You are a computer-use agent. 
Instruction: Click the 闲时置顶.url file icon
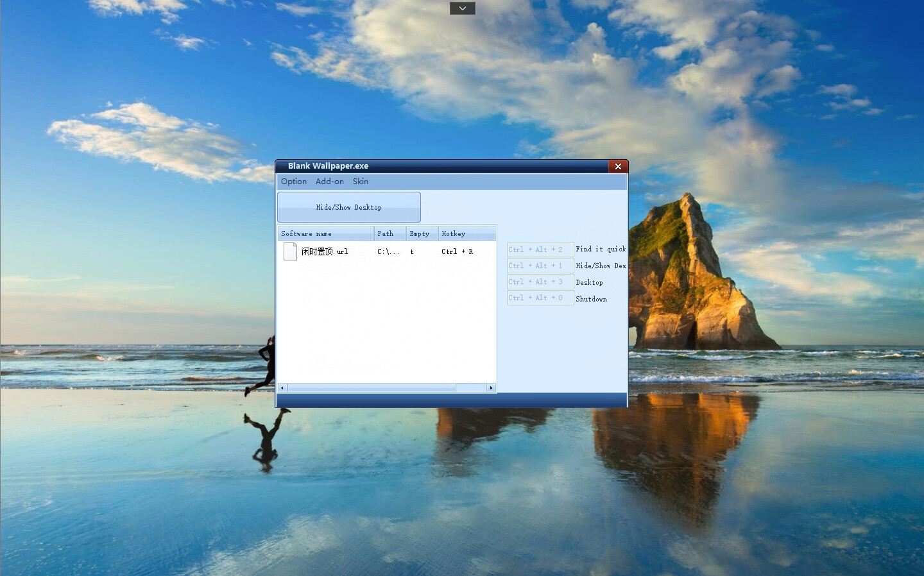(x=289, y=251)
